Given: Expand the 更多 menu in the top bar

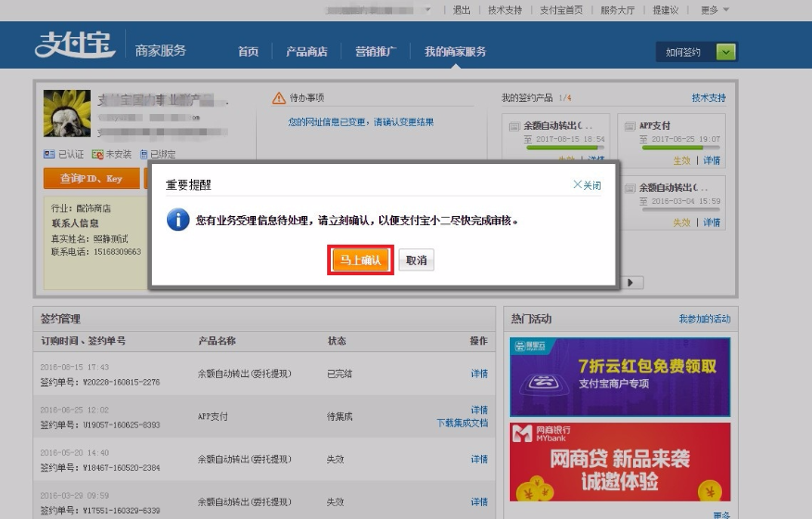Looking at the screenshot, I should [715, 10].
